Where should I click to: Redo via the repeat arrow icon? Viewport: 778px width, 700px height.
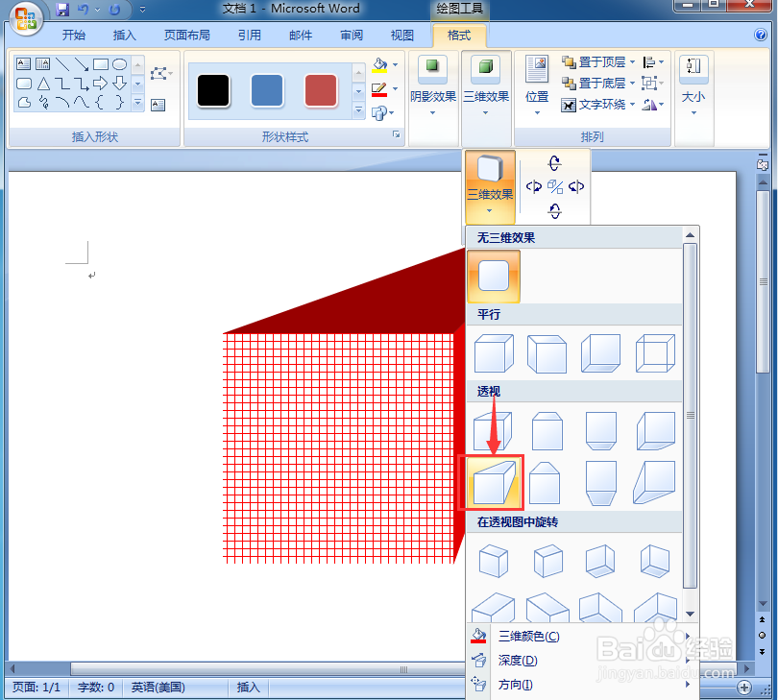point(114,9)
